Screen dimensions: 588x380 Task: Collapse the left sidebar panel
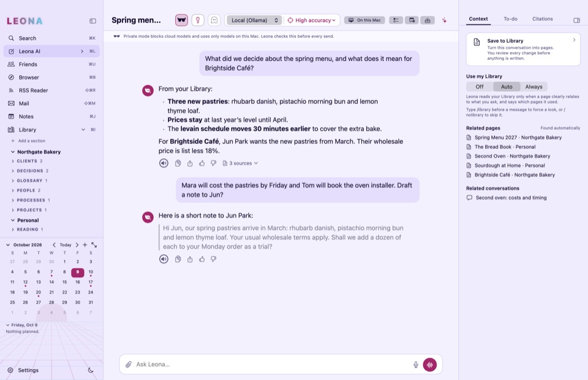coord(92,21)
